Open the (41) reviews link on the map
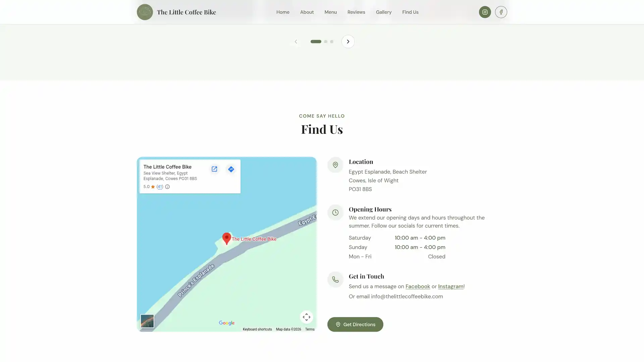The width and height of the screenshot is (644, 362). (x=160, y=187)
